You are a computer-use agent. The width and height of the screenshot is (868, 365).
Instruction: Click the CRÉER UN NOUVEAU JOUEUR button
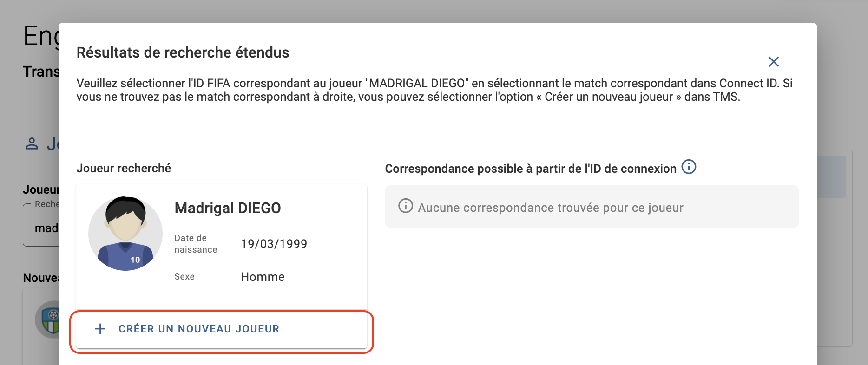pos(222,329)
